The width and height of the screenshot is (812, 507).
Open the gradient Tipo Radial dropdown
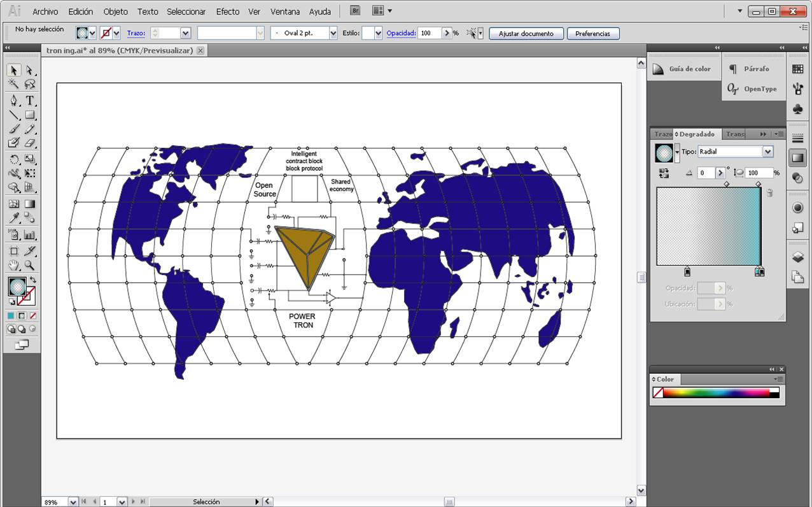click(767, 152)
